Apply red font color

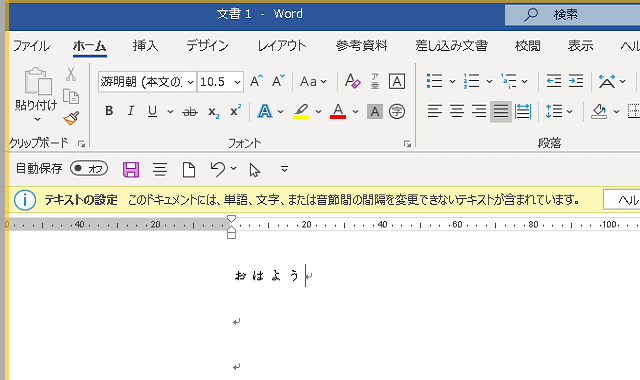tap(338, 111)
